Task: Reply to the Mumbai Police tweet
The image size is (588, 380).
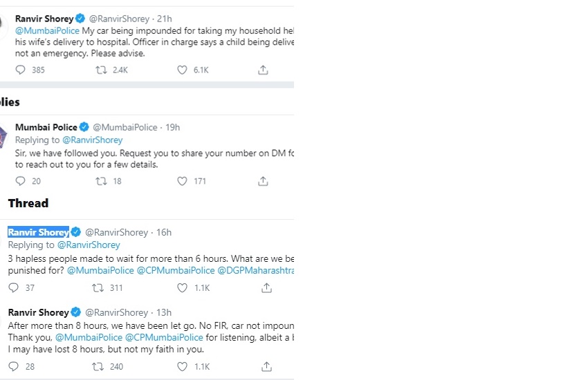Action: pyautogui.click(x=20, y=181)
